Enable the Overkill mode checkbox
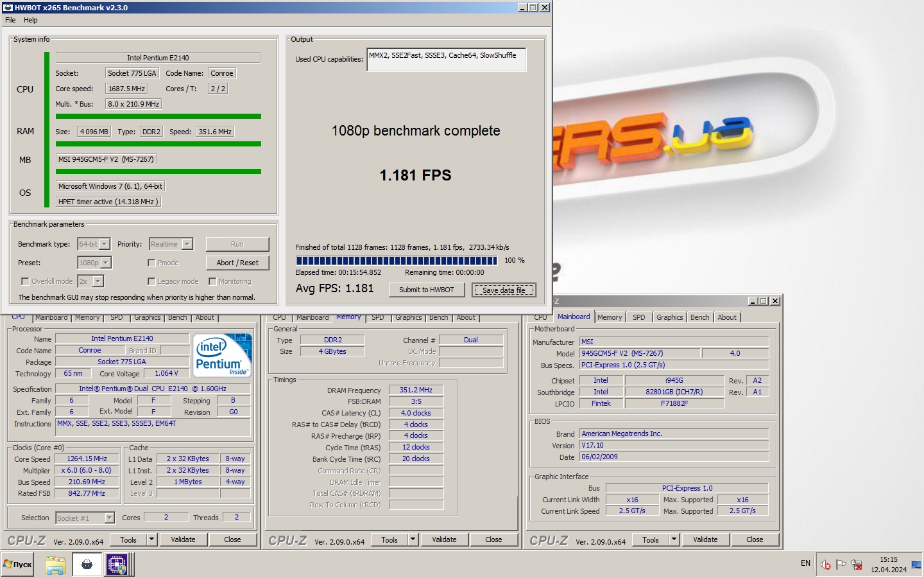 coord(25,281)
